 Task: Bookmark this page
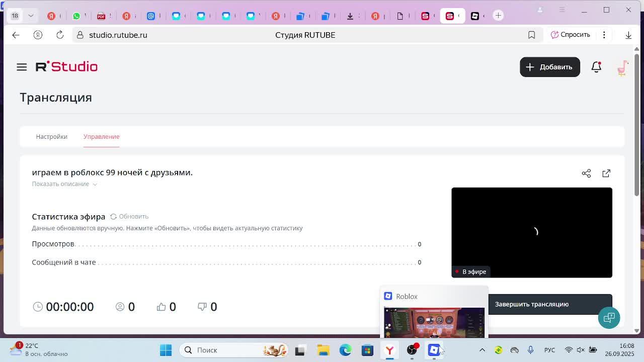(531, 35)
